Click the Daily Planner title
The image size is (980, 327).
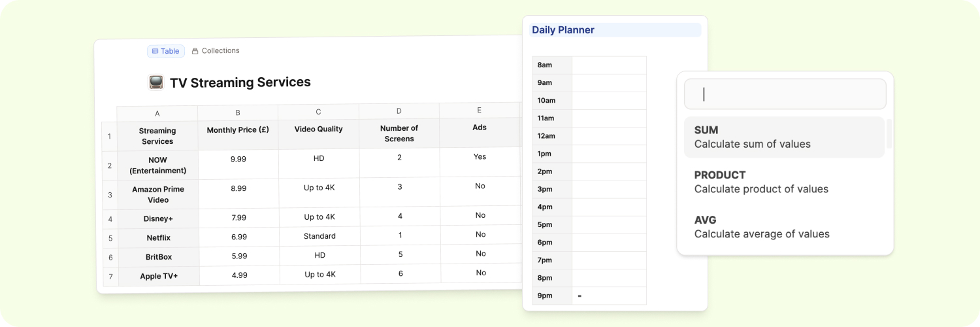[563, 30]
